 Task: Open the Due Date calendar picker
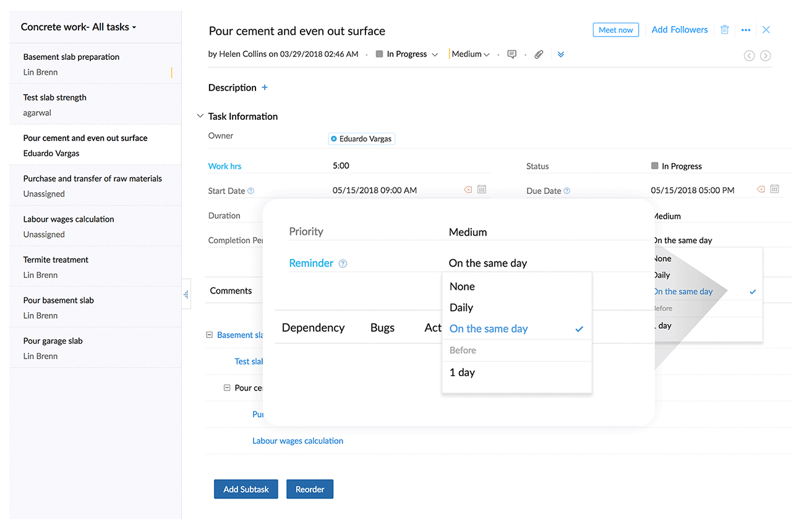(x=774, y=190)
